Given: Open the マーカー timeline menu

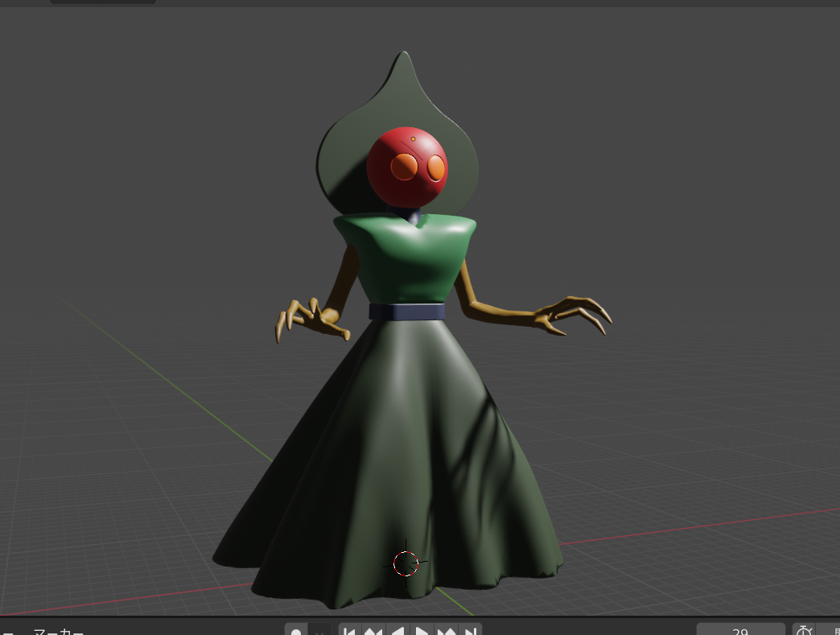Looking at the screenshot, I should pos(59,631).
